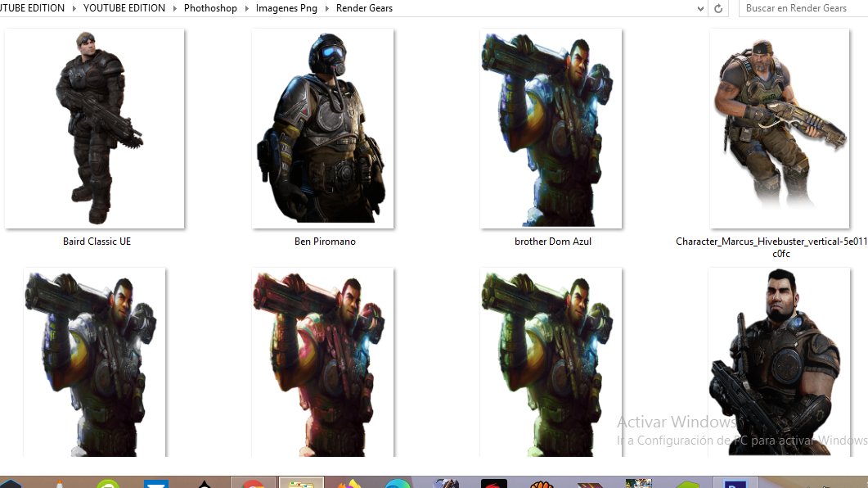Select the Baird Classic UE thumbnail
The image size is (868, 488).
point(95,129)
